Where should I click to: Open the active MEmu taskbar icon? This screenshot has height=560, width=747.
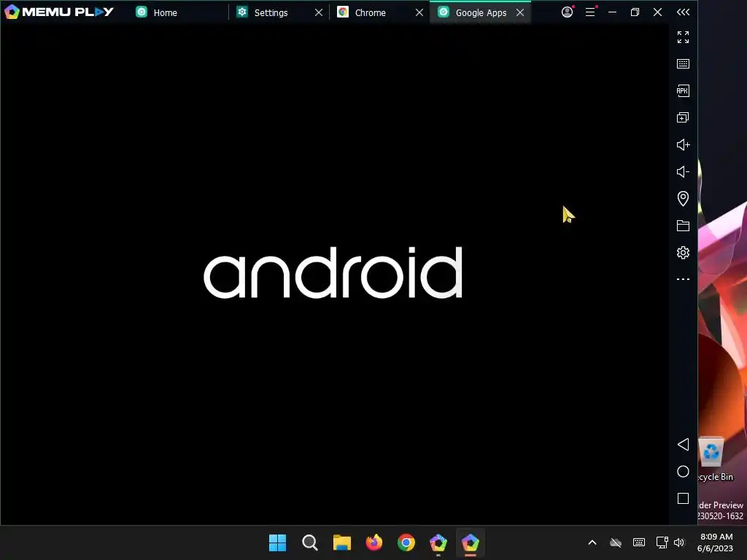(471, 542)
